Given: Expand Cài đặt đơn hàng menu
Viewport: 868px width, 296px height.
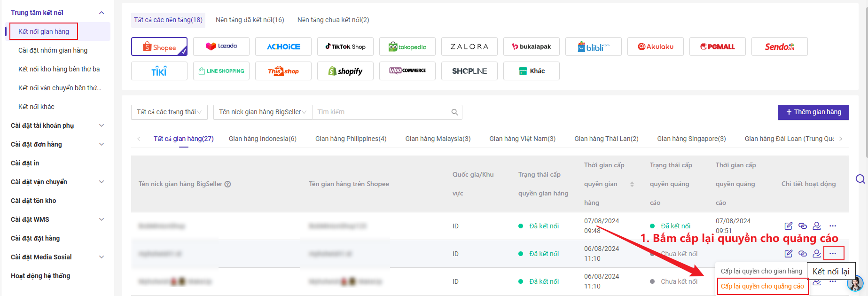Looking at the screenshot, I should pos(102,144).
